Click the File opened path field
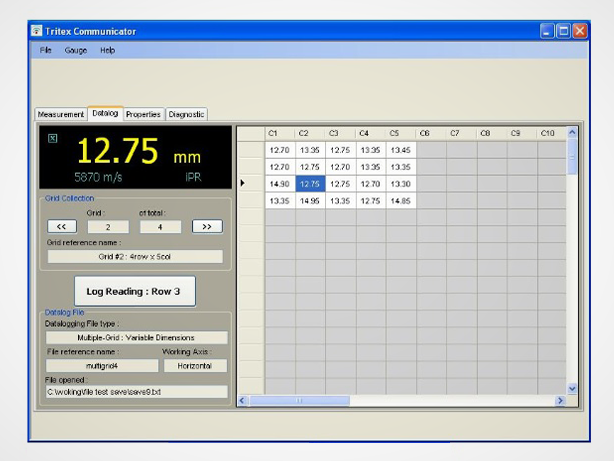The width and height of the screenshot is (614, 461). pyautogui.click(x=136, y=392)
